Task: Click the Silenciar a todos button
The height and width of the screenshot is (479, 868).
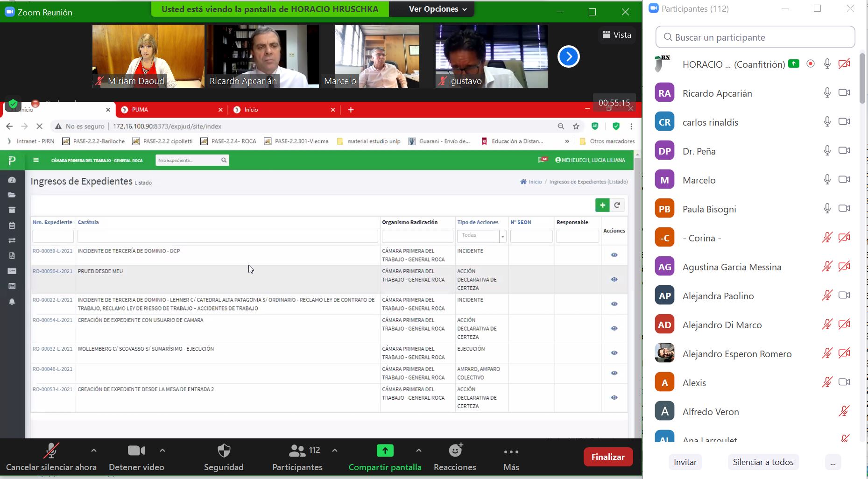Action: [x=763, y=462]
